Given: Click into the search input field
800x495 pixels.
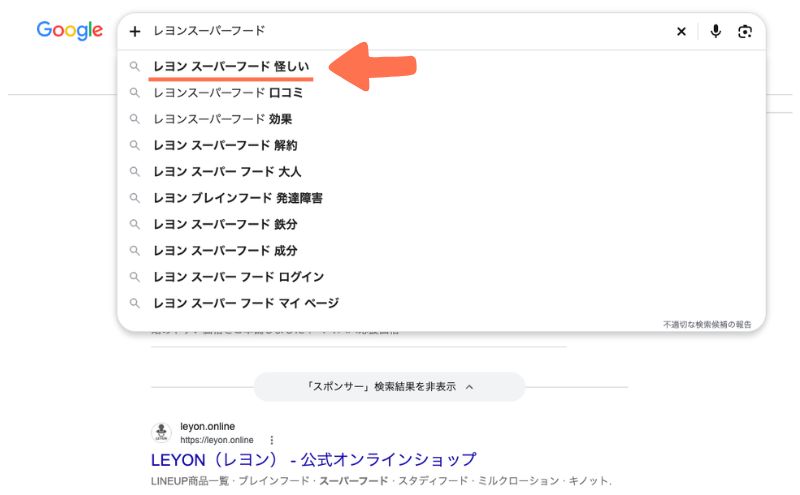Looking at the screenshot, I should pos(408,31).
